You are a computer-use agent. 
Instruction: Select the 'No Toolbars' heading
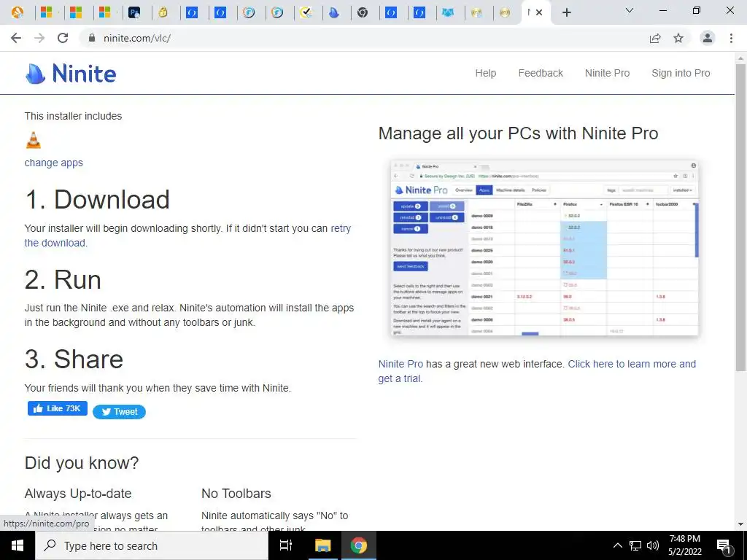tap(236, 494)
